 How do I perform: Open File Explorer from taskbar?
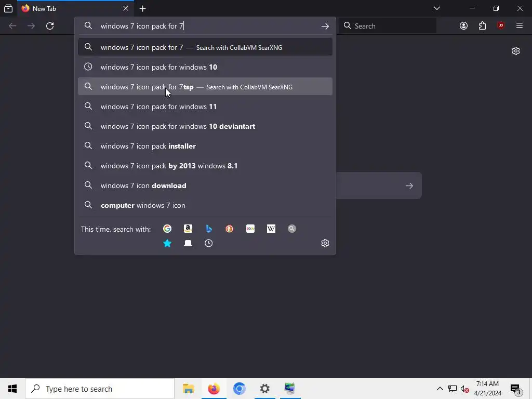tap(188, 389)
